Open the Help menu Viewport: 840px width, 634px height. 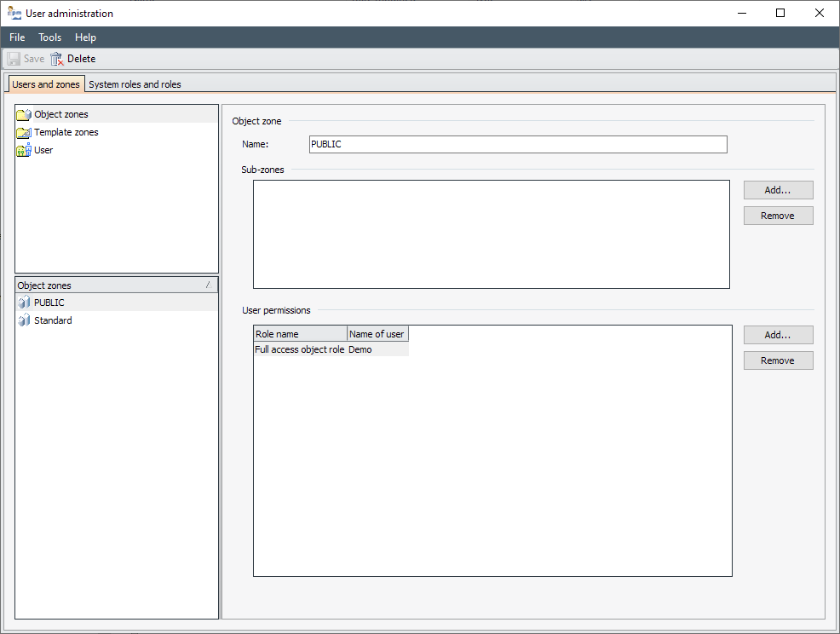pos(85,37)
